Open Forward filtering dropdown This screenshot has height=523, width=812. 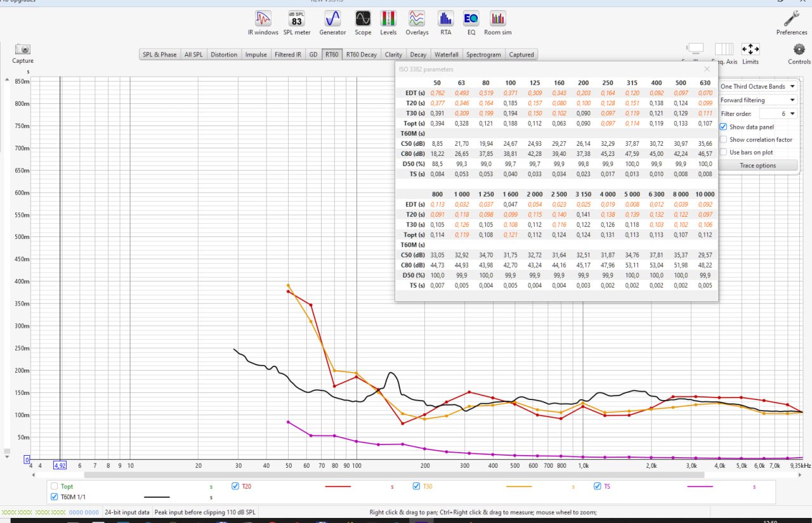(x=758, y=100)
